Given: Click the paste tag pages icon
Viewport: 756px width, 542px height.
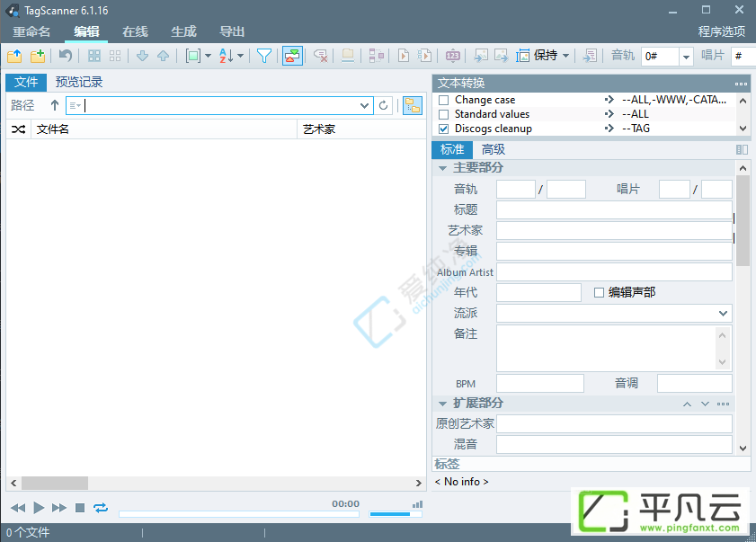Looking at the screenshot, I should coord(424,56).
